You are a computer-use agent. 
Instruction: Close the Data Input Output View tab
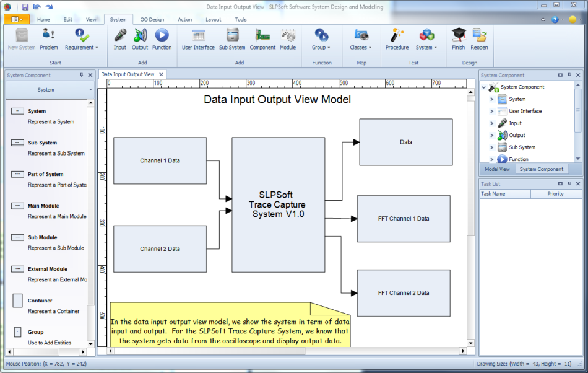coord(162,74)
